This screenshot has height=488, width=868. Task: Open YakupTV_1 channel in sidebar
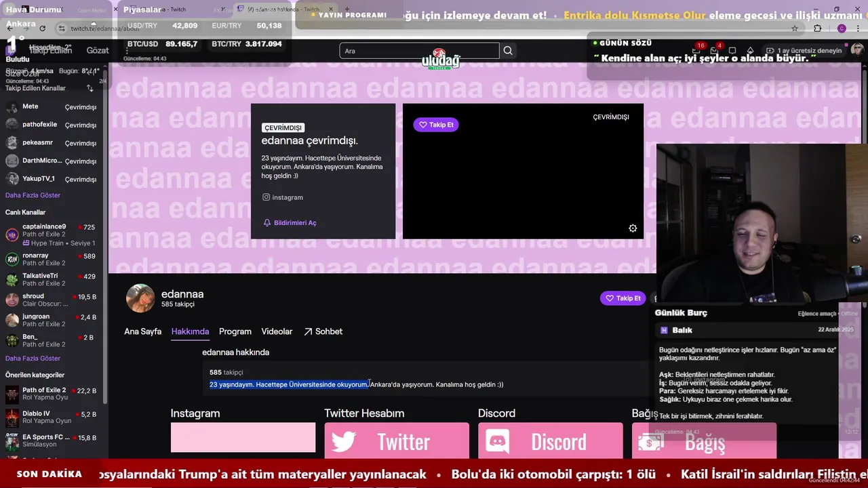point(53,179)
